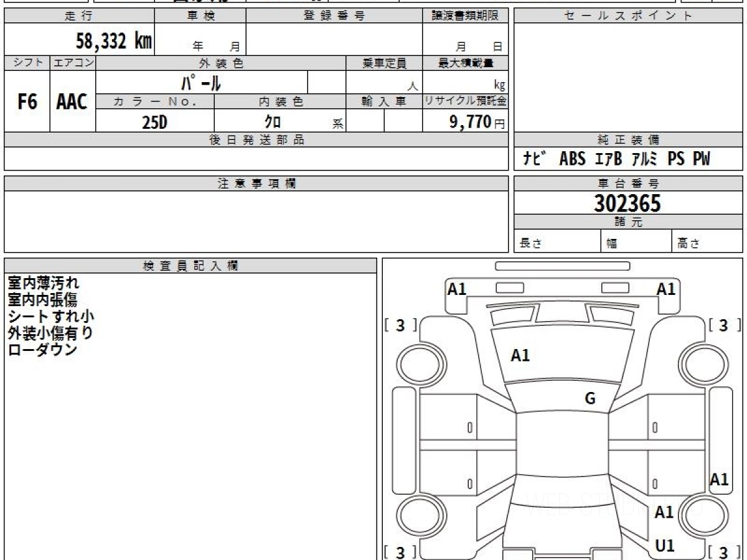Click the 検査員記入欄 section header
The image size is (747, 560).
tap(190, 266)
